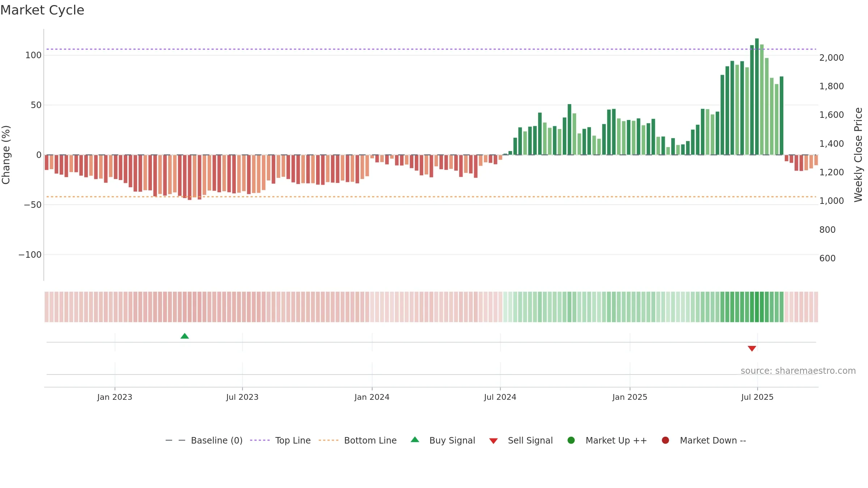Click the Change (%) axis title

pyautogui.click(x=6, y=155)
